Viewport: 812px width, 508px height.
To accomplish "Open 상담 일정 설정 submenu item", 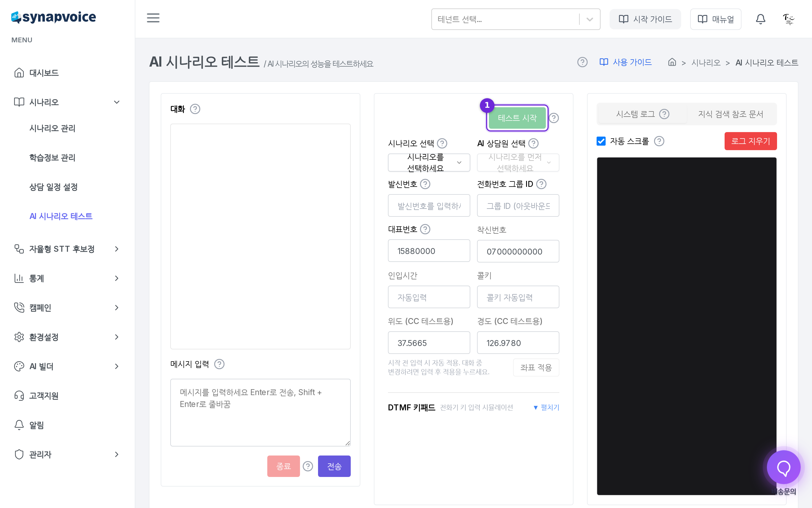I will point(53,187).
